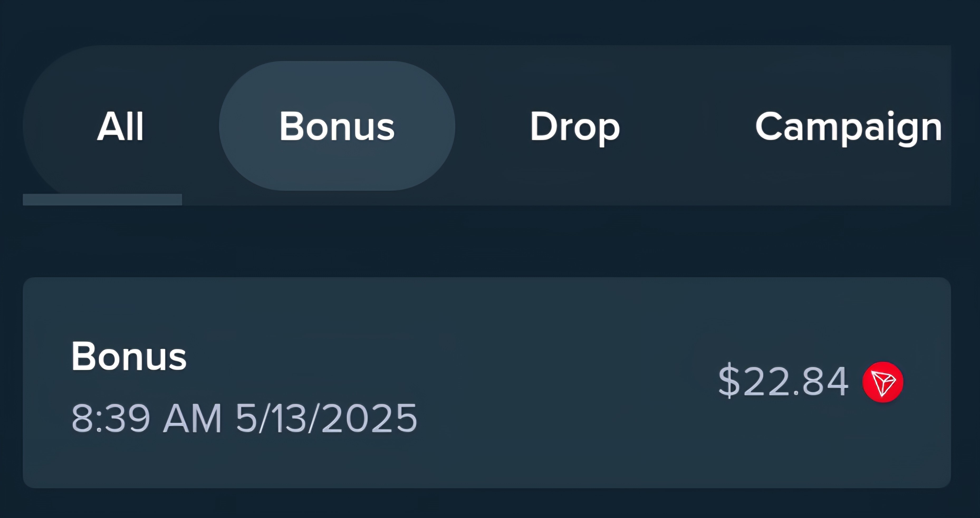Open the Drop tab

click(575, 127)
